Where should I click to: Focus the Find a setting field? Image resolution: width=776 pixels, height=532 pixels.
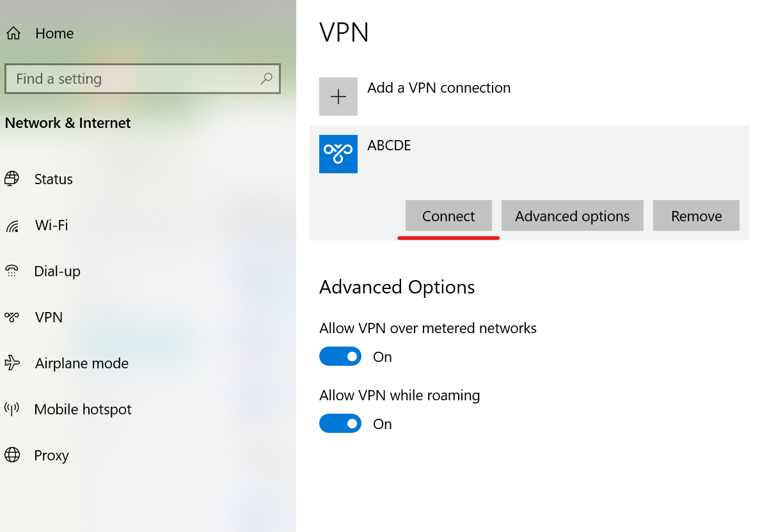(x=142, y=79)
